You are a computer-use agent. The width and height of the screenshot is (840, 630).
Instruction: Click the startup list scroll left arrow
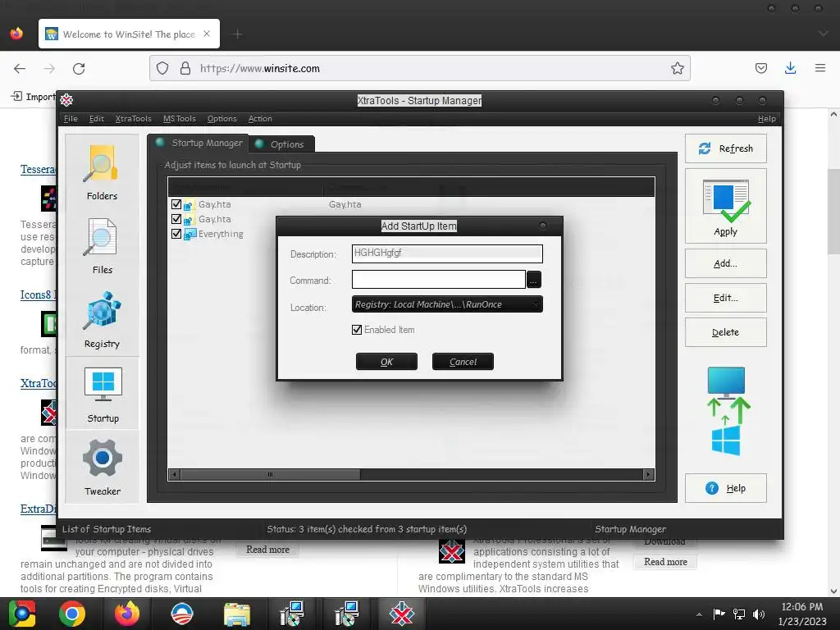pos(174,475)
